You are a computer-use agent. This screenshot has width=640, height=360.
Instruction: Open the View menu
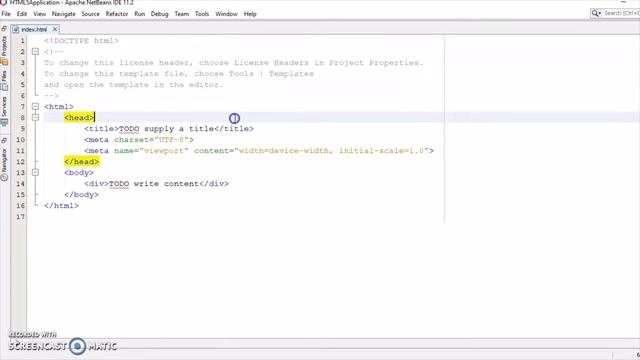[x=40, y=14]
